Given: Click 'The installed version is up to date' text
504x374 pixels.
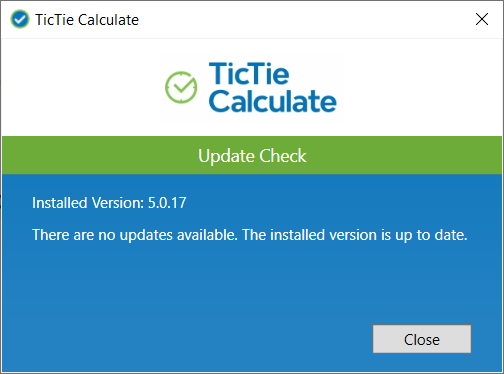Looking at the screenshot, I should 355,235.
